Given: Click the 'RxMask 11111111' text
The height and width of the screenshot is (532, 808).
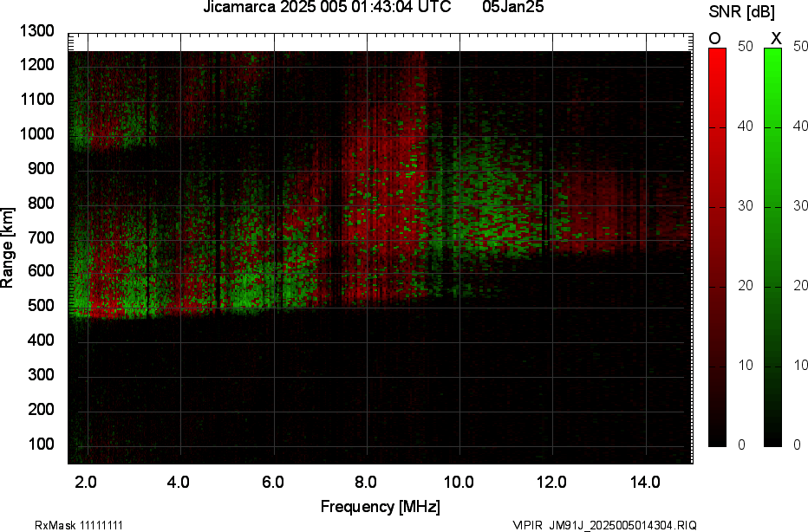Looking at the screenshot, I should pos(66,525).
